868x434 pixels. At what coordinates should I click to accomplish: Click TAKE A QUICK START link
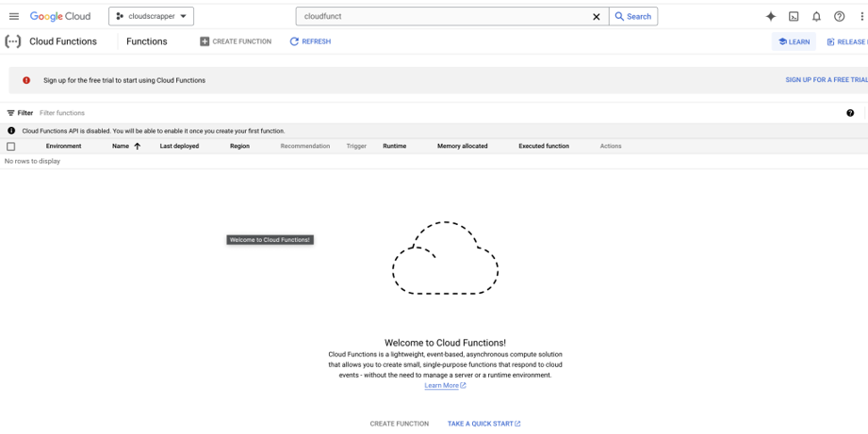(483, 424)
